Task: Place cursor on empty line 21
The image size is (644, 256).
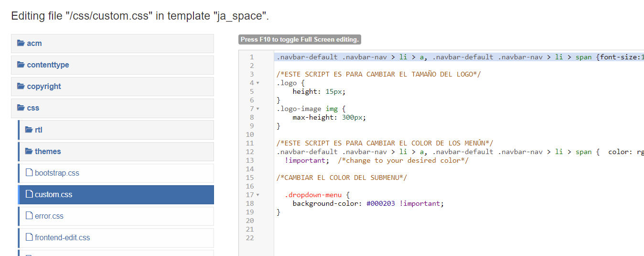Action: tap(334, 229)
